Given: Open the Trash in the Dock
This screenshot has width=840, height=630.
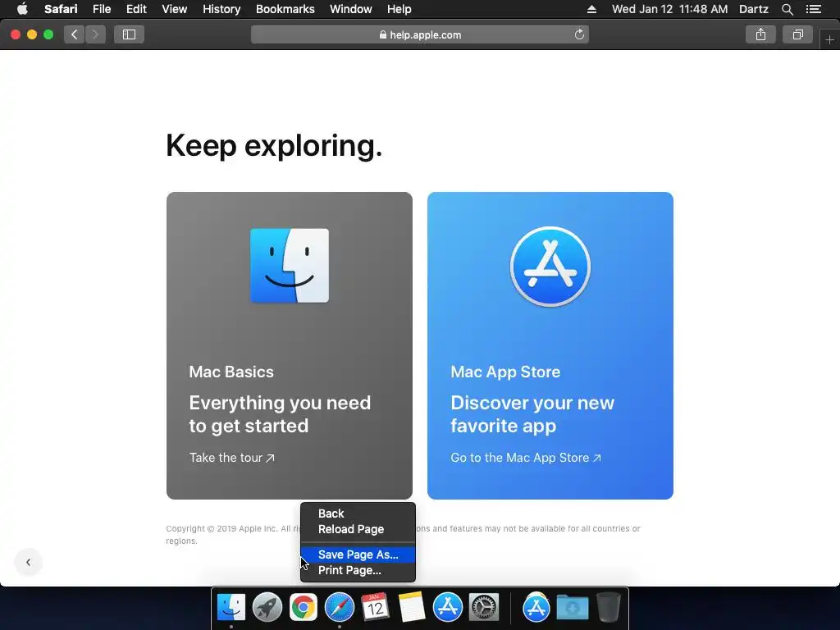Looking at the screenshot, I should tap(609, 608).
